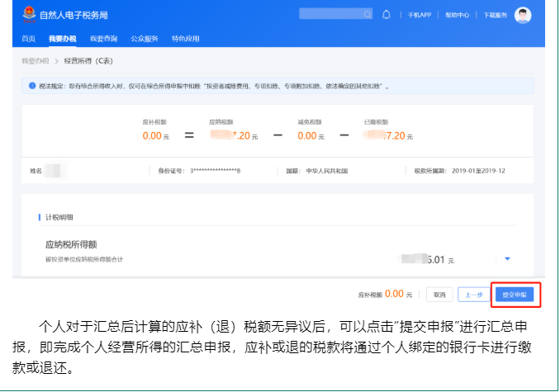Click the blue info icon in the notice
560x392 pixels.
32,85
